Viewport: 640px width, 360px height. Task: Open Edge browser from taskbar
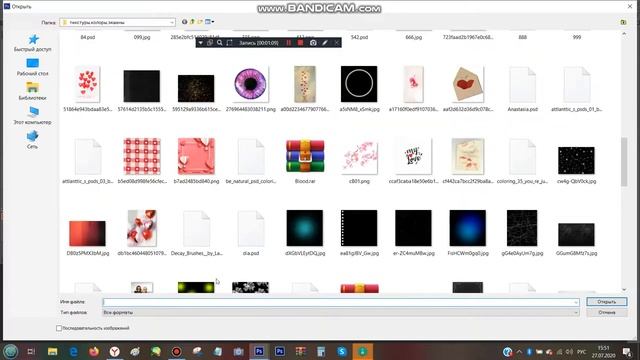73,351
